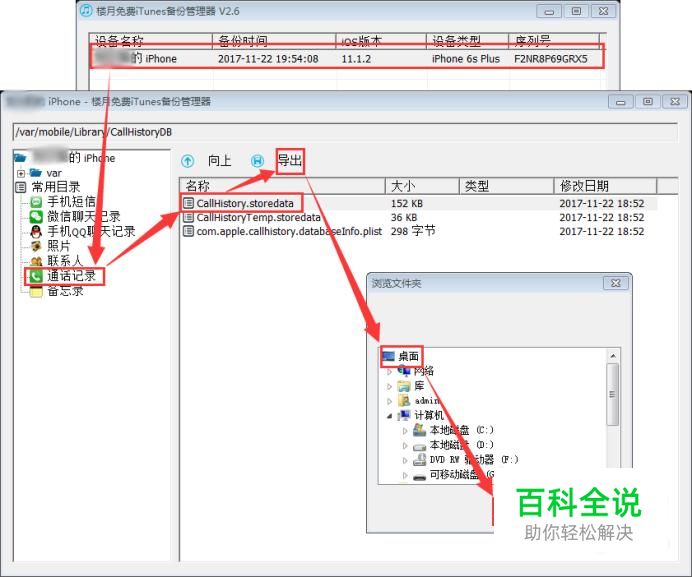The width and height of the screenshot is (692, 577).
Task: Select the var folder icon
Action: pos(36,172)
